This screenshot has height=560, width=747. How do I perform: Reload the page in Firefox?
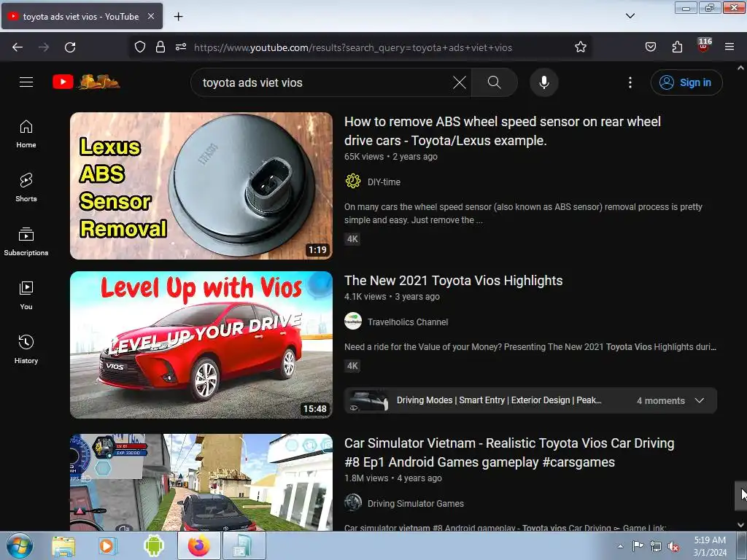[x=70, y=47]
